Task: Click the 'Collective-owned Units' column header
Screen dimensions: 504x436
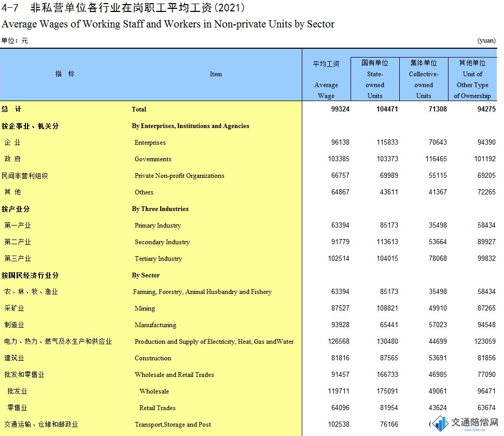Action: [424, 79]
